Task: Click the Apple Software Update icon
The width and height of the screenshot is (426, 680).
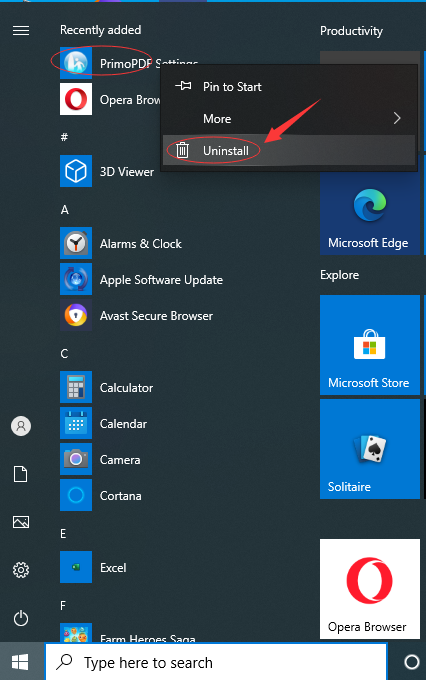Action: [x=76, y=279]
